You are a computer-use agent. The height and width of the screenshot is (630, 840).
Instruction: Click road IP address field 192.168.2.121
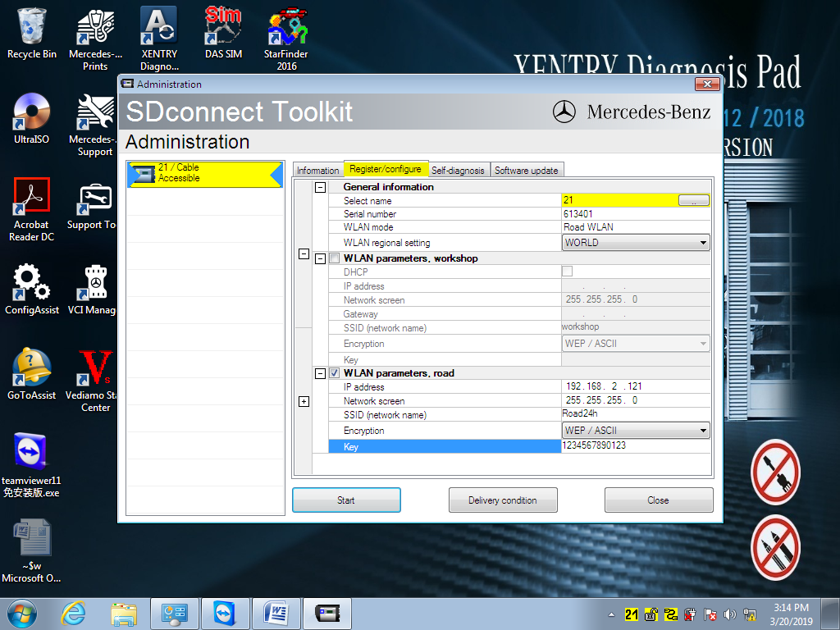[636, 386]
